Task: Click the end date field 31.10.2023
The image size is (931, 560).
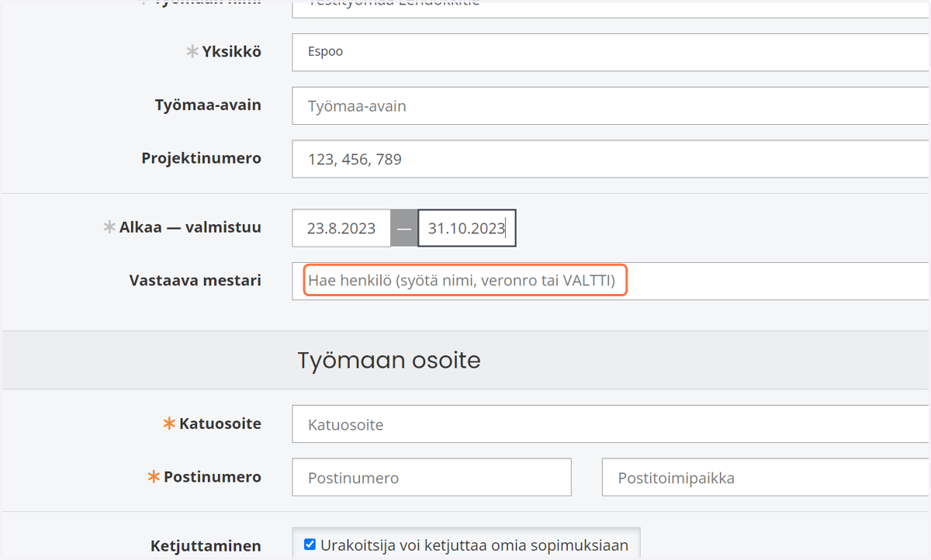Action: (467, 228)
